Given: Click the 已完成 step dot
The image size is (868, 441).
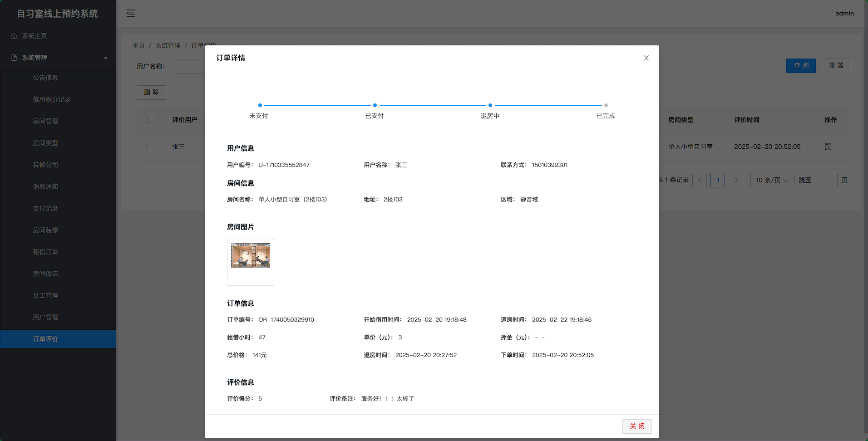Looking at the screenshot, I should pos(606,105).
